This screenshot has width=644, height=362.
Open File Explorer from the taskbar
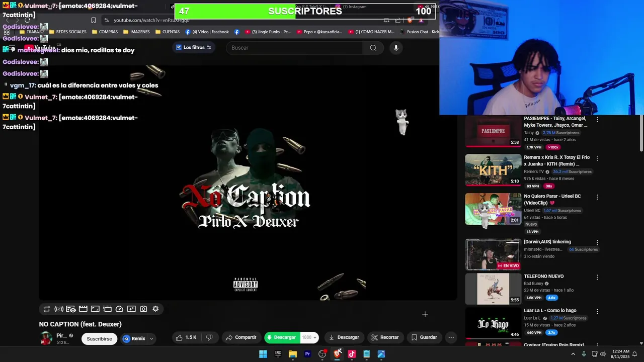tap(292, 354)
